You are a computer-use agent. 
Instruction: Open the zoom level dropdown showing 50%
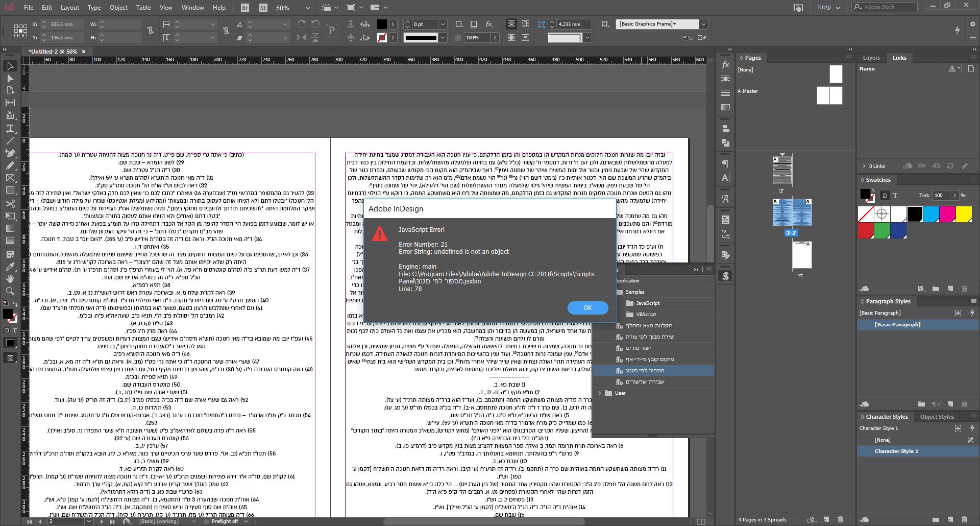coord(307,8)
